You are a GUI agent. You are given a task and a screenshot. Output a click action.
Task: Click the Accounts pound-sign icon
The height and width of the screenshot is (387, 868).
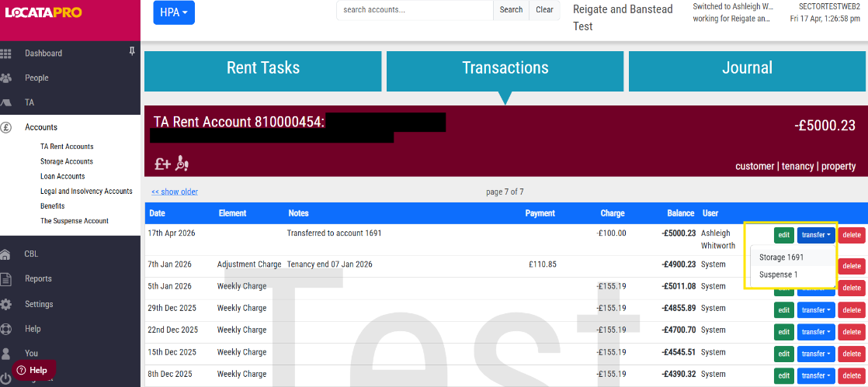(5, 127)
